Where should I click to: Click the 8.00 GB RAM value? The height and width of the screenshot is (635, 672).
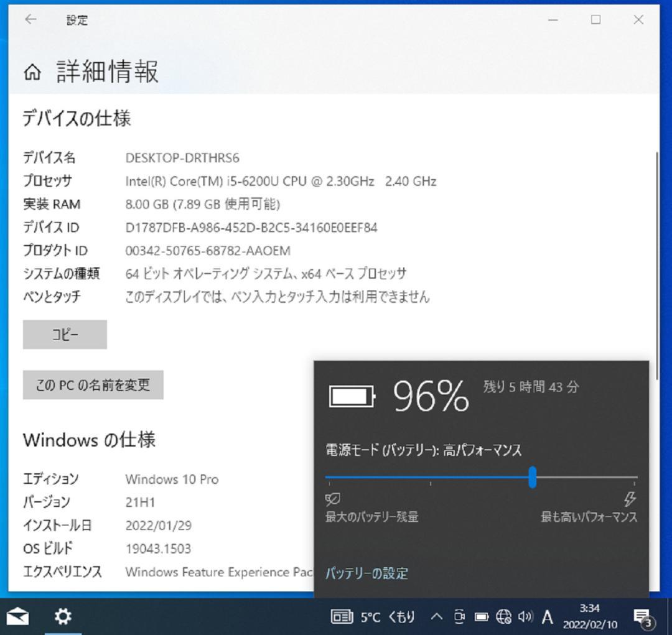point(203,205)
